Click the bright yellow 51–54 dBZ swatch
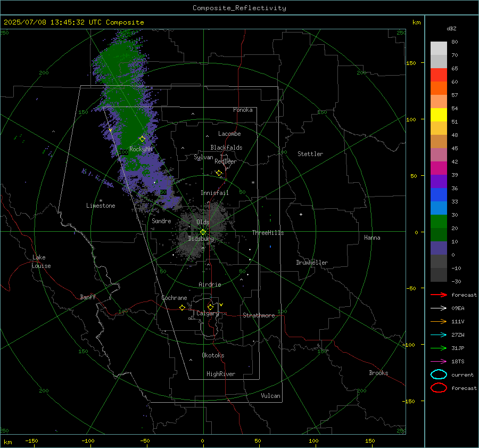This screenshot has height=448, width=479. (x=439, y=115)
